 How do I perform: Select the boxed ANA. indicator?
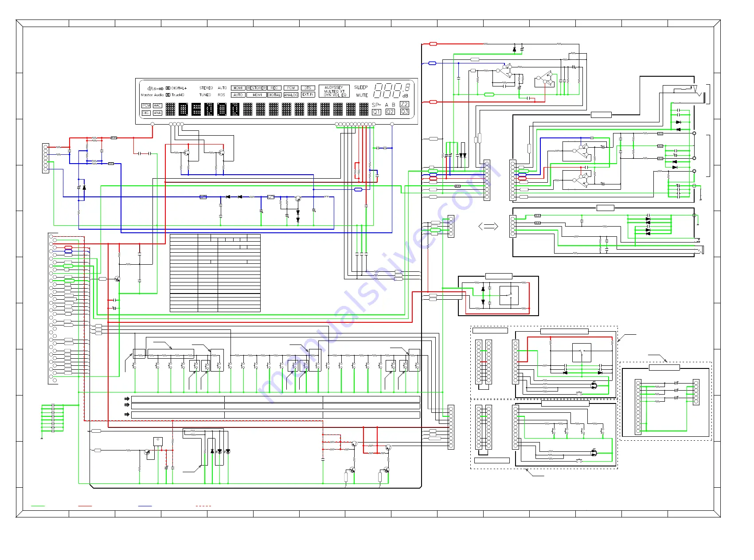coord(157,113)
